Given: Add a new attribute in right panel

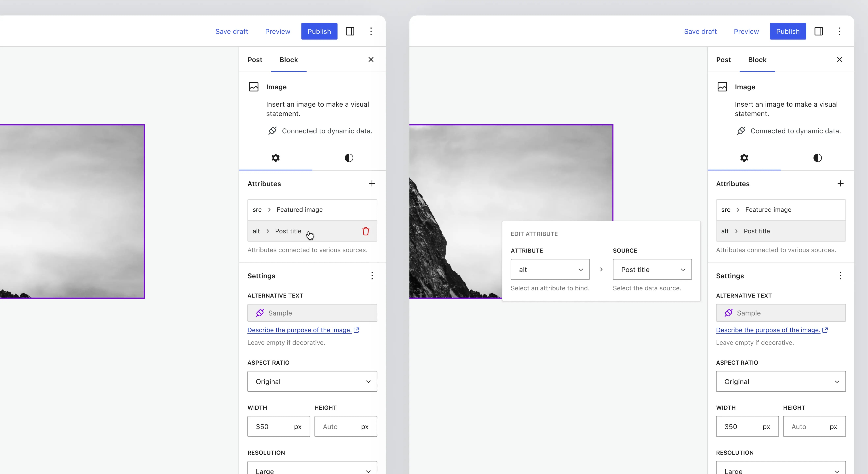Looking at the screenshot, I should click(x=840, y=183).
